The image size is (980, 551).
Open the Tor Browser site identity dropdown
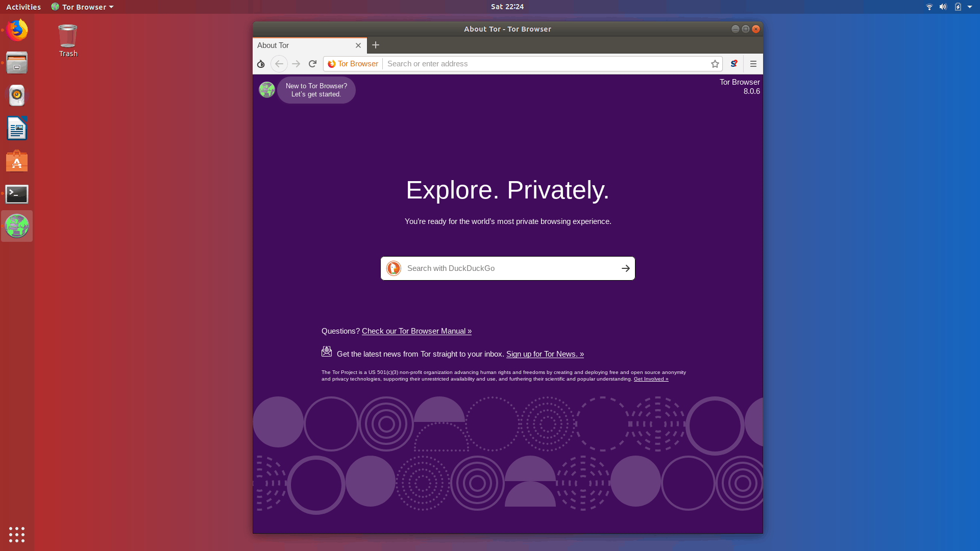coord(353,64)
